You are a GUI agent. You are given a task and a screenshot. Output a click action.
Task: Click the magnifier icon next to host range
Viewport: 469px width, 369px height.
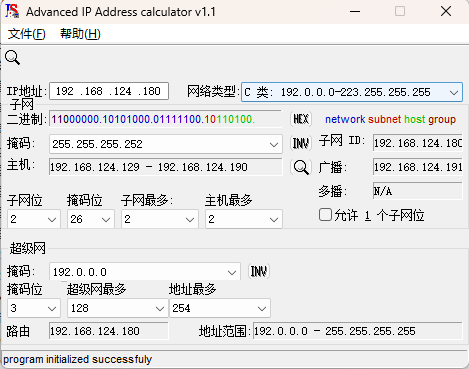click(x=301, y=167)
